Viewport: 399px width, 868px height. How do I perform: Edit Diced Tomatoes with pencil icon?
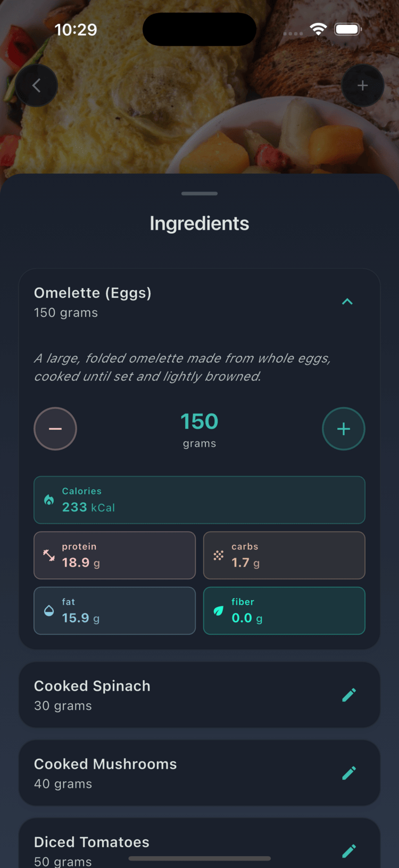[x=349, y=851]
